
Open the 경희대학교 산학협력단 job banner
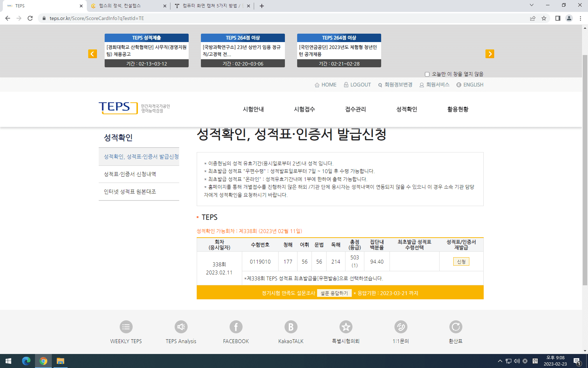click(147, 50)
